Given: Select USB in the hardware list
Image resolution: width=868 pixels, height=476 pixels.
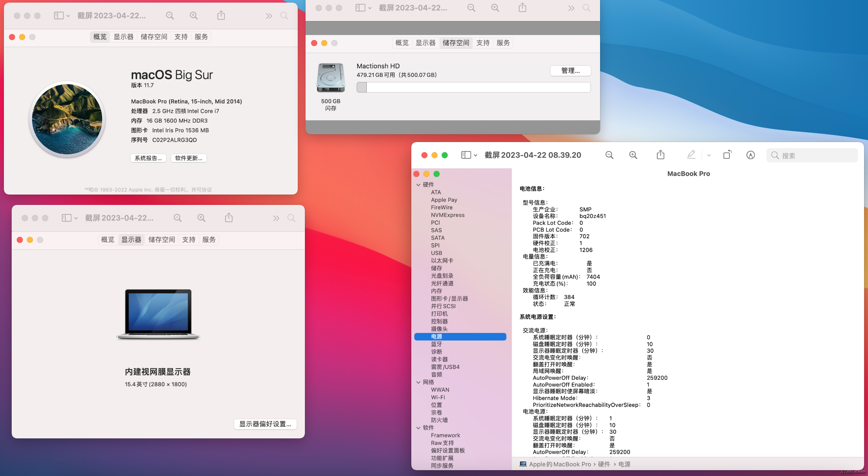Looking at the screenshot, I should coord(436,253).
